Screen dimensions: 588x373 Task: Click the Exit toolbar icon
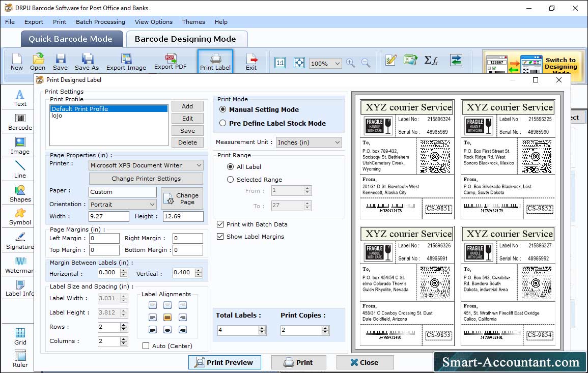coord(251,62)
